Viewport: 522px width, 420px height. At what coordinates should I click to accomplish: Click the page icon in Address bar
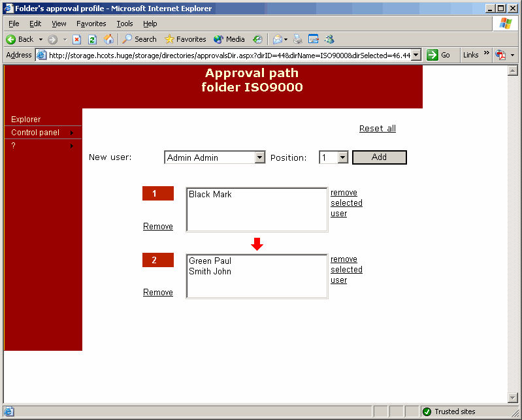coord(41,55)
